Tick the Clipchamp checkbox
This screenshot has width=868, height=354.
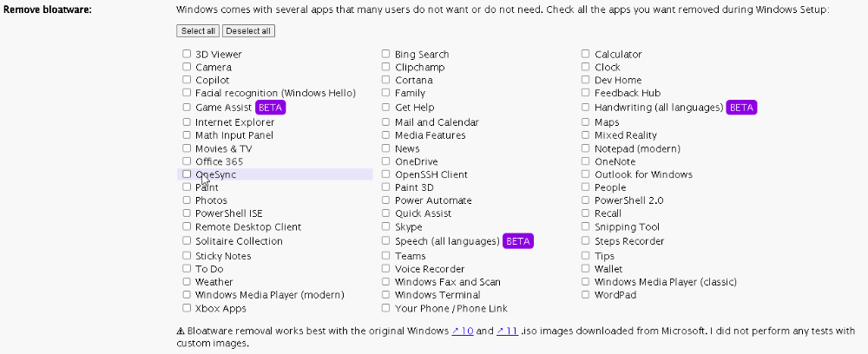pyautogui.click(x=386, y=66)
